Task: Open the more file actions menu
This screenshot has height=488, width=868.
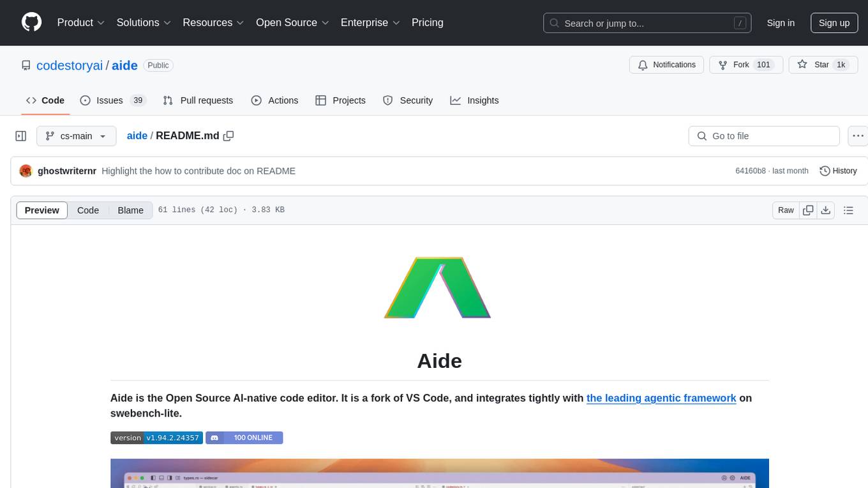Action: click(857, 136)
